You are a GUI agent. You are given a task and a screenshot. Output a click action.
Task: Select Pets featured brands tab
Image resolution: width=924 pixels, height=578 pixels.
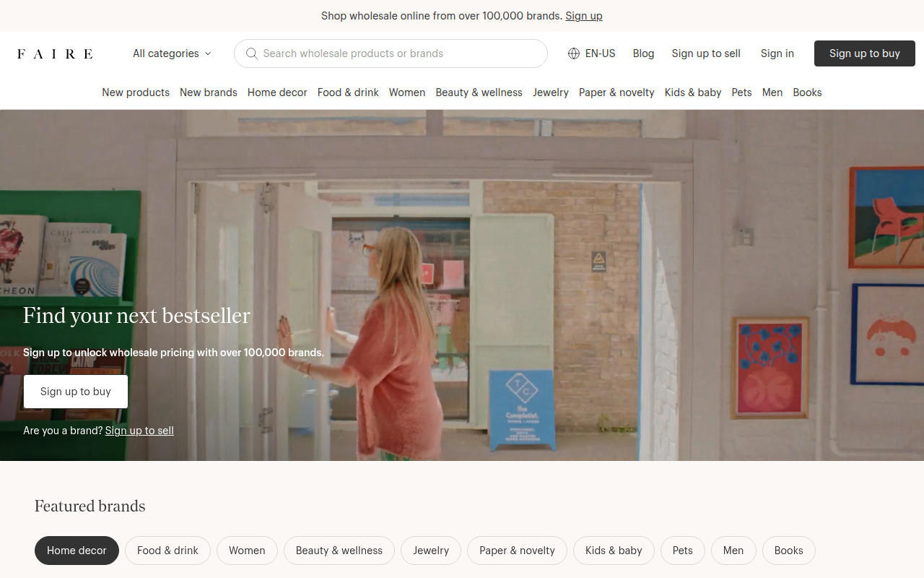pyautogui.click(x=683, y=551)
